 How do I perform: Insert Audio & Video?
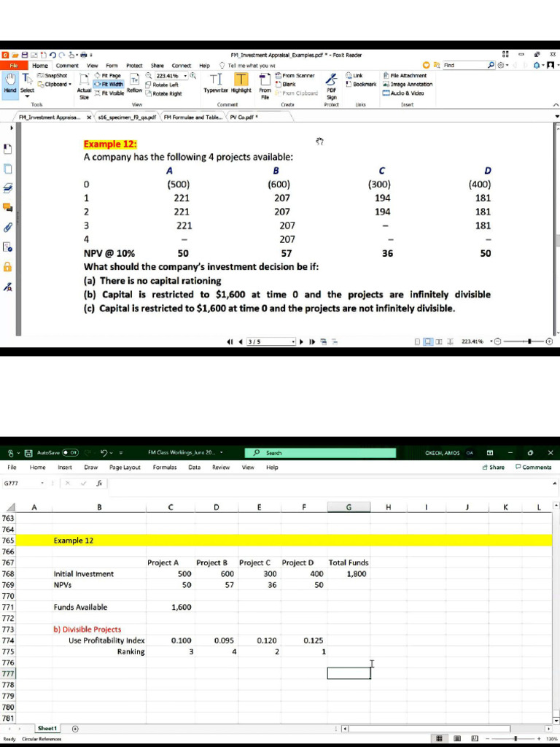click(403, 93)
